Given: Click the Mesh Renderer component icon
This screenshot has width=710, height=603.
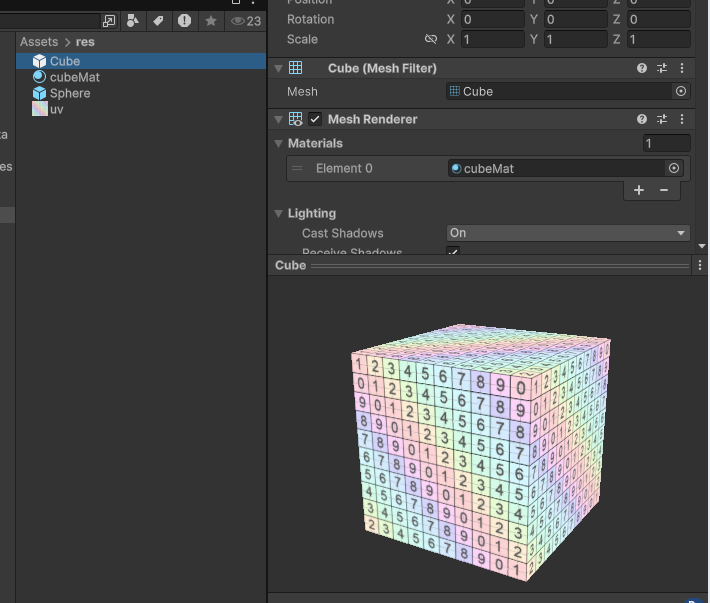Looking at the screenshot, I should click(x=295, y=119).
